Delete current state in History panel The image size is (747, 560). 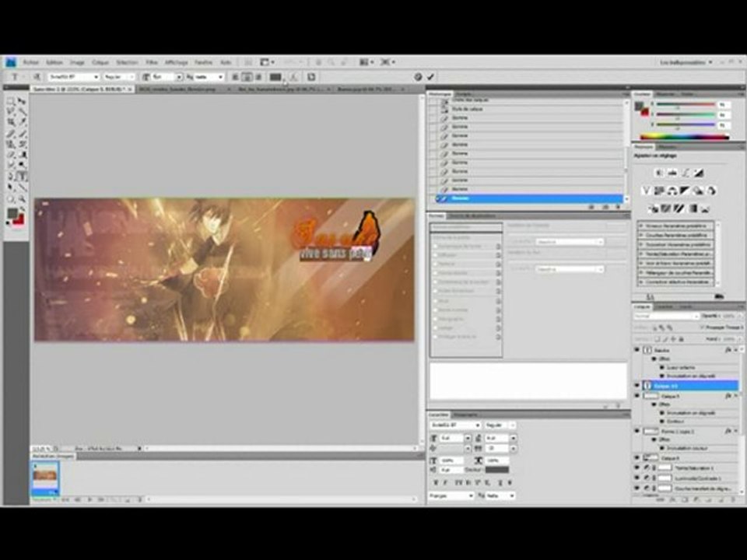pos(619,207)
